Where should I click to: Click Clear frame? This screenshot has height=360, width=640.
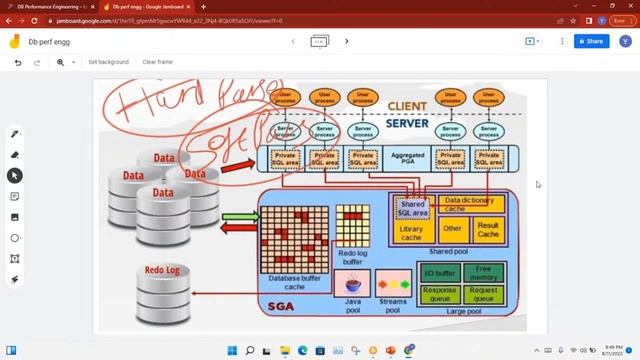158,62
